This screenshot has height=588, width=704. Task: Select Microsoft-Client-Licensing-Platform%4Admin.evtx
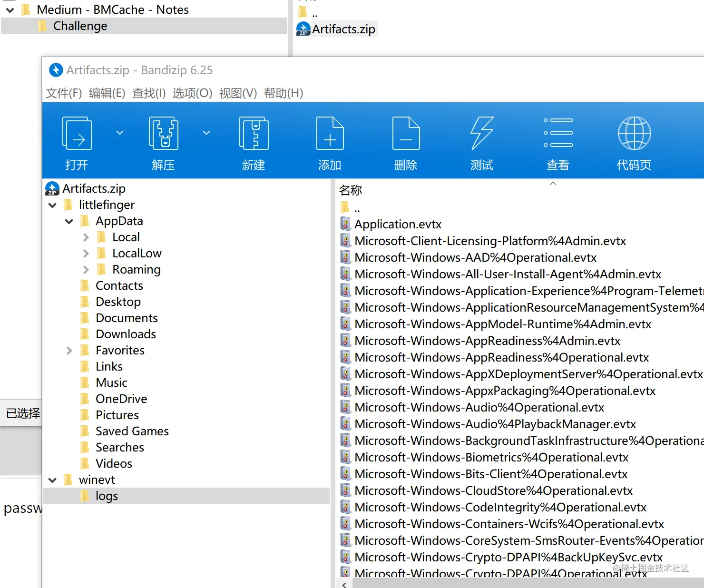(490, 241)
